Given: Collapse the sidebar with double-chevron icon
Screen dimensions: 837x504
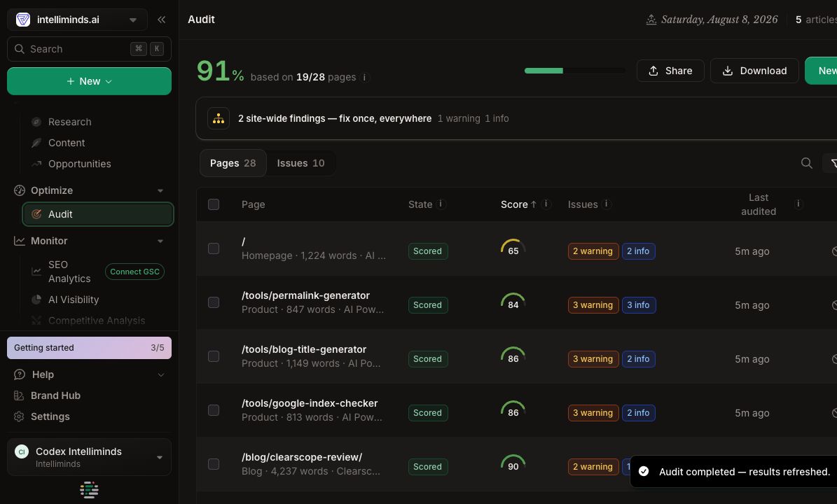Looking at the screenshot, I should click(x=161, y=20).
